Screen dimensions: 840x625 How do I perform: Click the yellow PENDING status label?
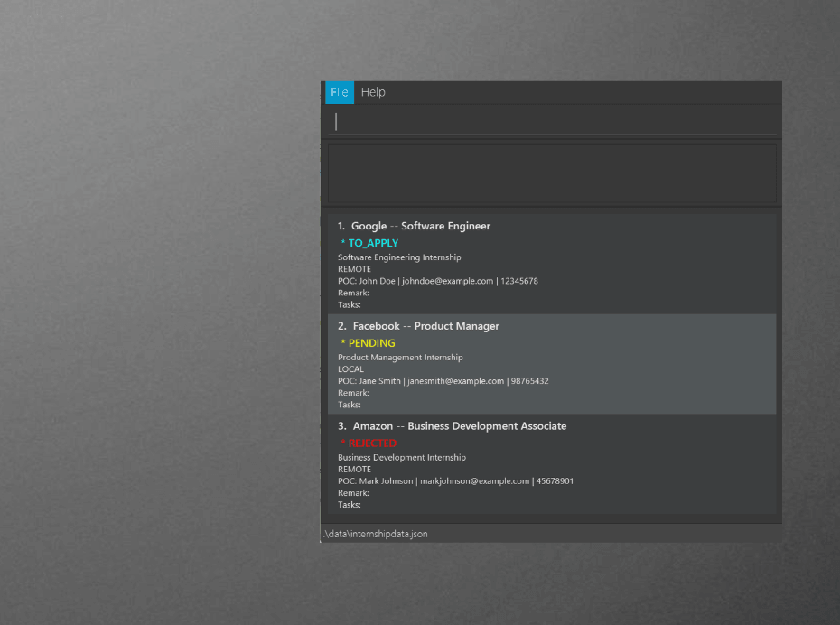tap(370, 343)
